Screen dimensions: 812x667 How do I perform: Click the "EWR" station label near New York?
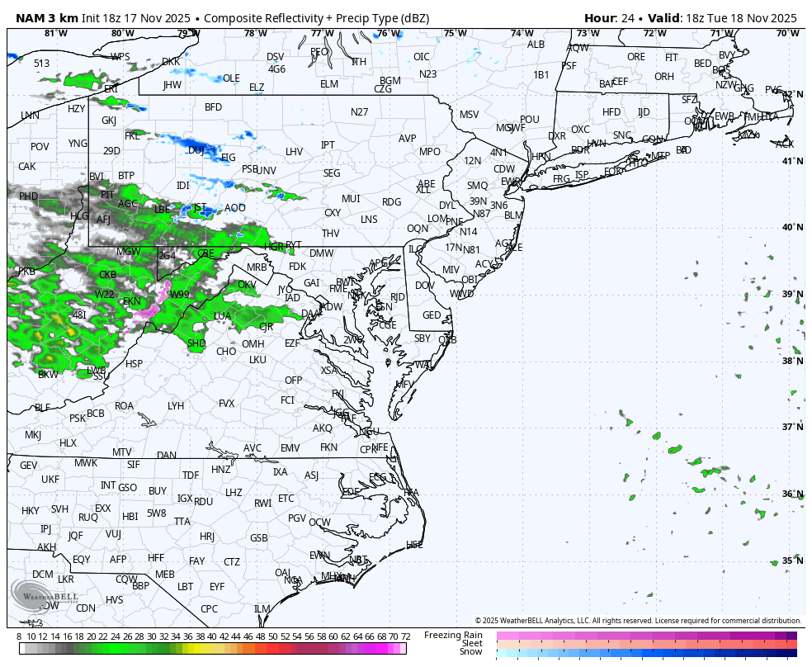coord(512,181)
